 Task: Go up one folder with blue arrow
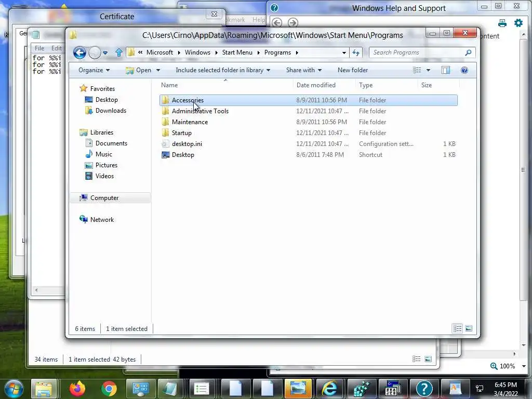119,52
